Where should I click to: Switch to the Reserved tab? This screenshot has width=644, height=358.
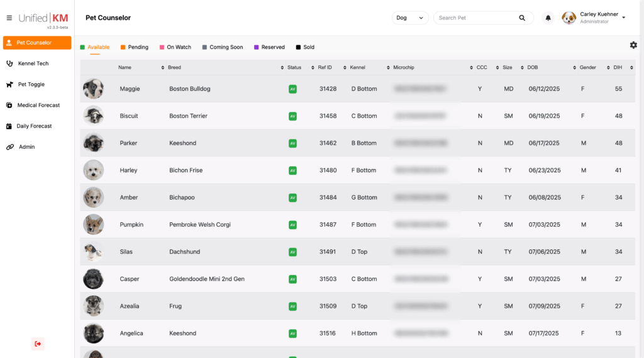click(x=269, y=47)
